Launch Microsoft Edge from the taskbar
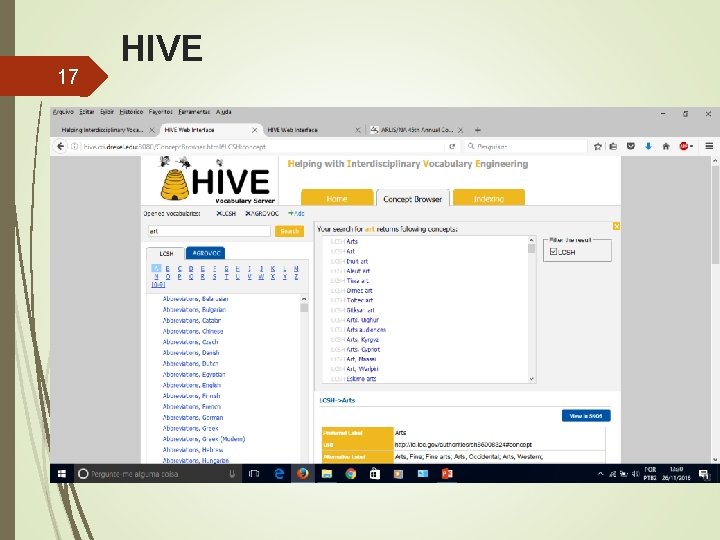720x540 pixels. point(279,474)
